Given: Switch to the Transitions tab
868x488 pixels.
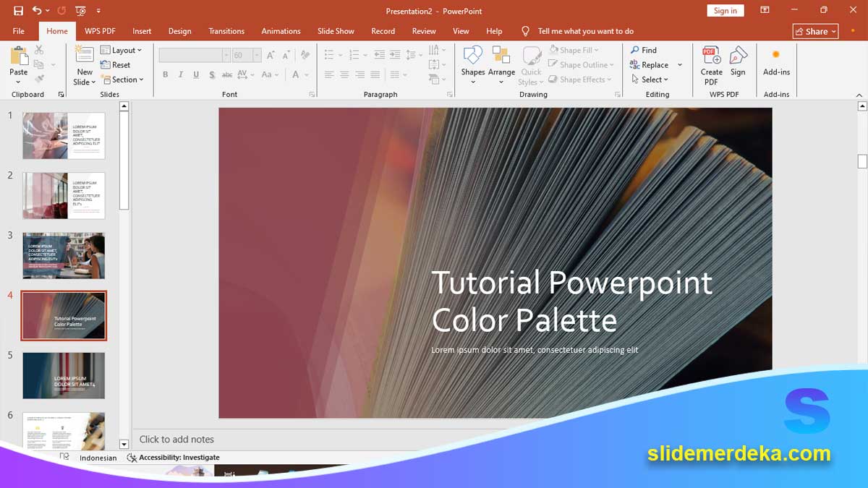Looking at the screenshot, I should [x=226, y=31].
